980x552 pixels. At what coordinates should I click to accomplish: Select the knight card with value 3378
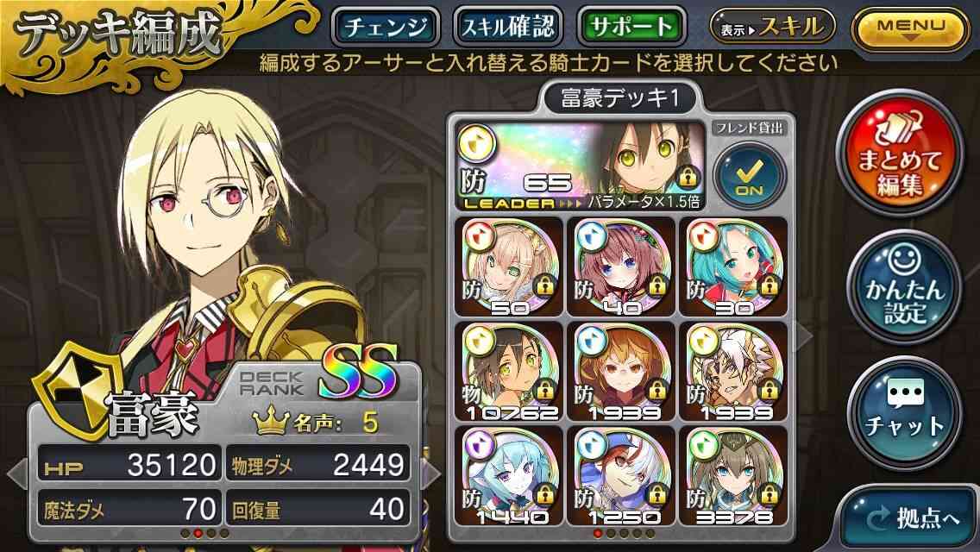click(733, 476)
